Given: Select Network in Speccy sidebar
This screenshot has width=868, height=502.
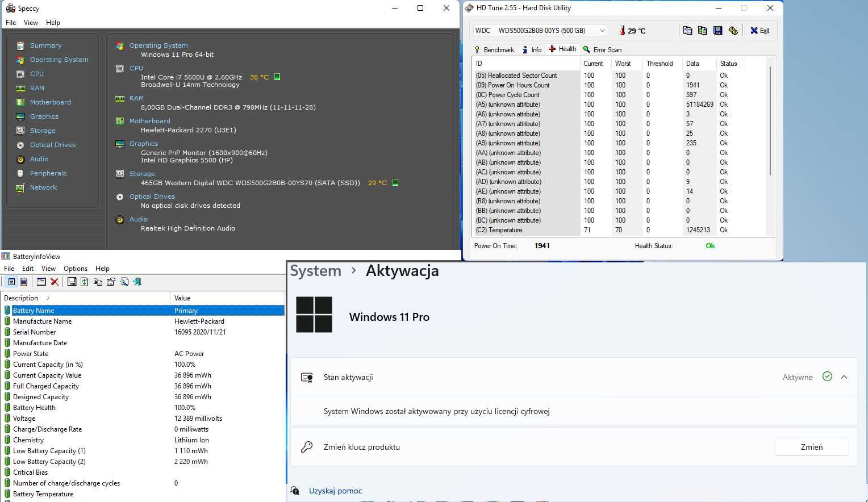Looking at the screenshot, I should tap(43, 187).
